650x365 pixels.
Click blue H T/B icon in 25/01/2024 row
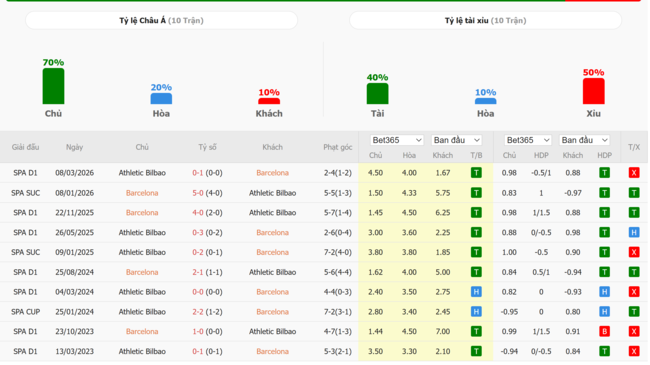[476, 312]
